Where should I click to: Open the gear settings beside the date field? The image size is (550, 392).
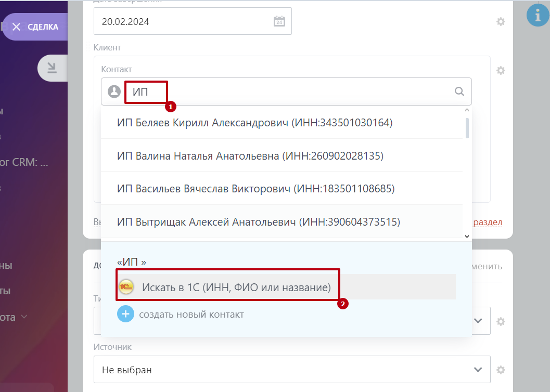(501, 22)
